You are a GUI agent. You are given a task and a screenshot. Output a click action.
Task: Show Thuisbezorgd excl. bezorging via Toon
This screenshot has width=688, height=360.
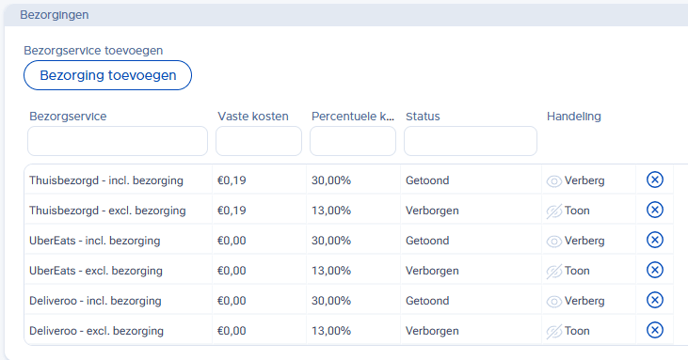coord(568,211)
